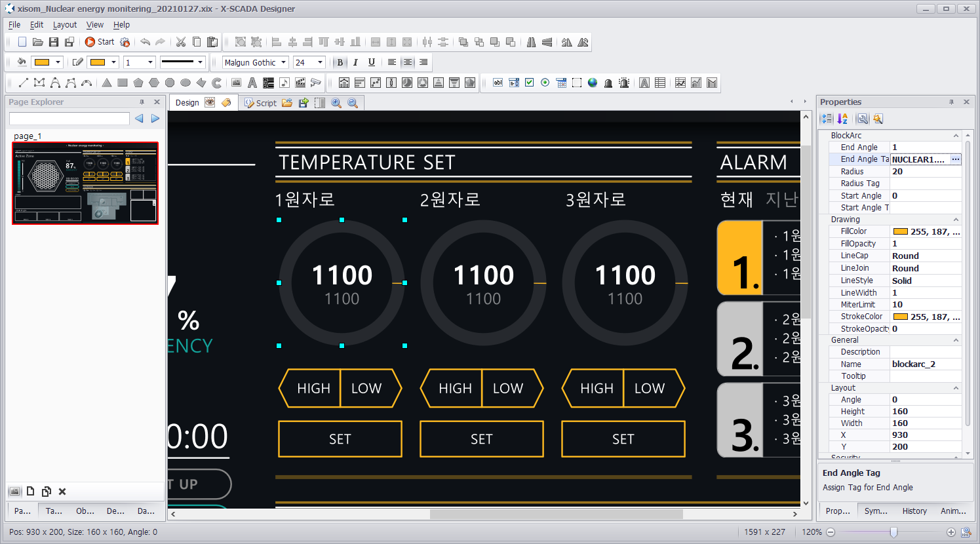Click the Start run button
The image size is (980, 544).
[100, 42]
